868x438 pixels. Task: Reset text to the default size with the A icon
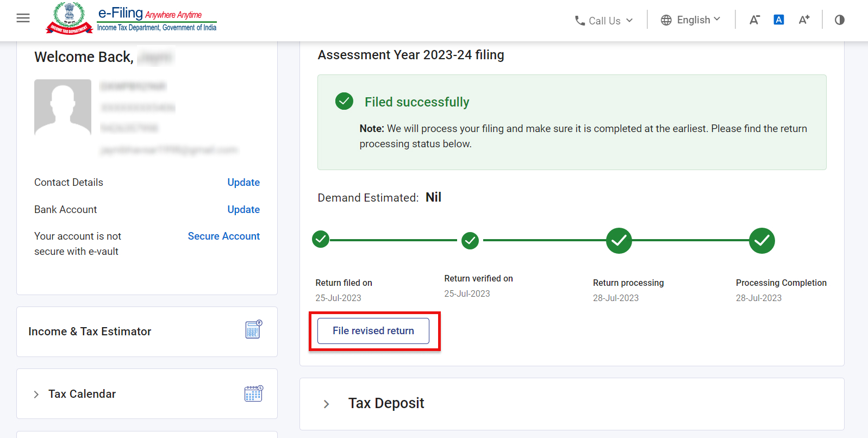[779, 20]
